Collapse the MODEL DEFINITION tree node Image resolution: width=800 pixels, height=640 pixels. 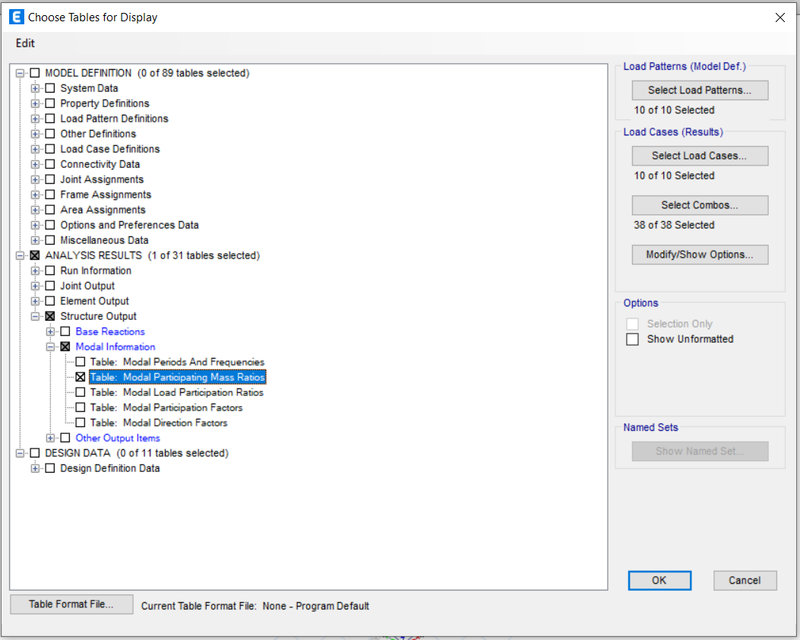(20, 73)
